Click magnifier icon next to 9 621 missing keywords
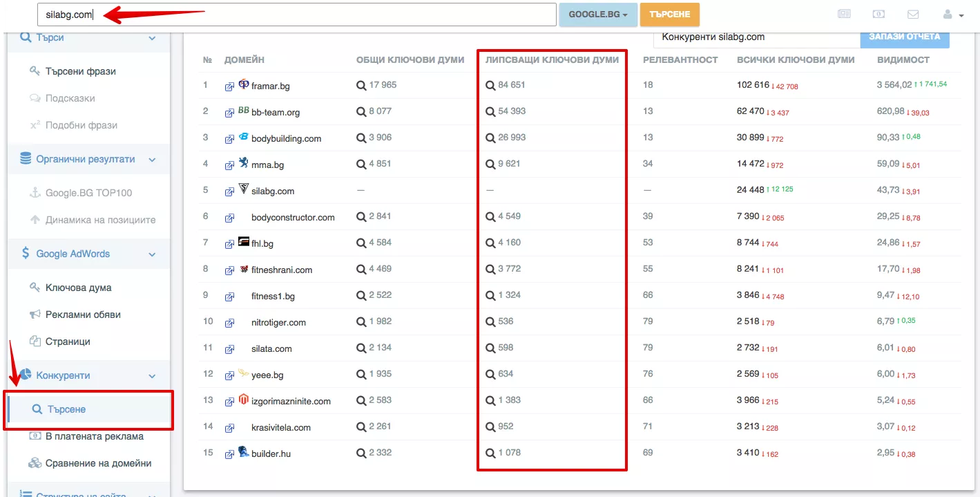980x497 pixels. tap(490, 164)
